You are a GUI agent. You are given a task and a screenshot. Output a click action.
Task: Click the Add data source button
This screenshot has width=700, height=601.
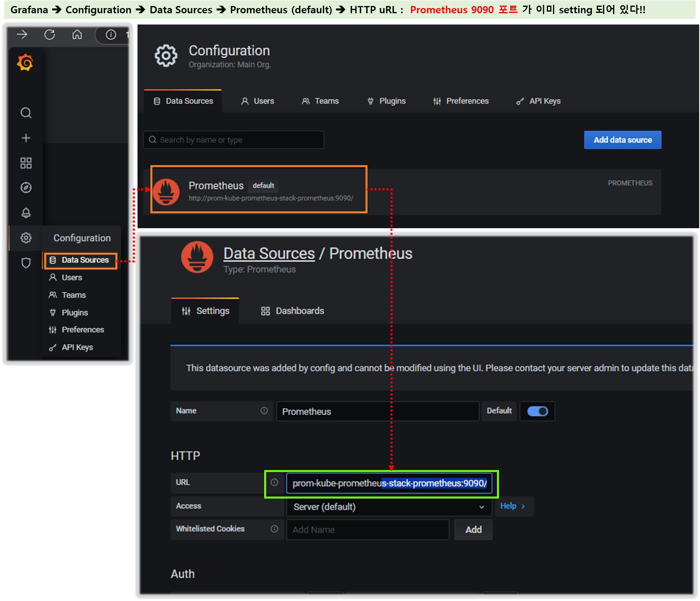click(622, 140)
